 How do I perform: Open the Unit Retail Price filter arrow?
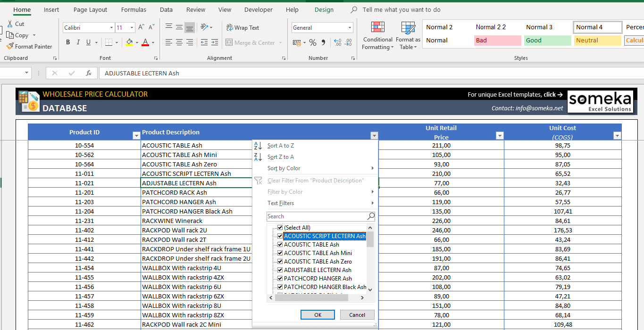point(499,135)
